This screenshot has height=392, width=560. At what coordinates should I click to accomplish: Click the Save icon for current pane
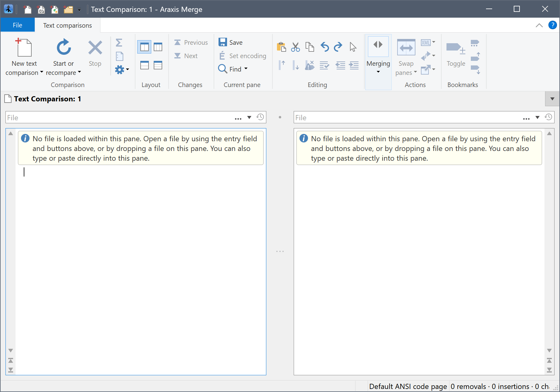222,42
